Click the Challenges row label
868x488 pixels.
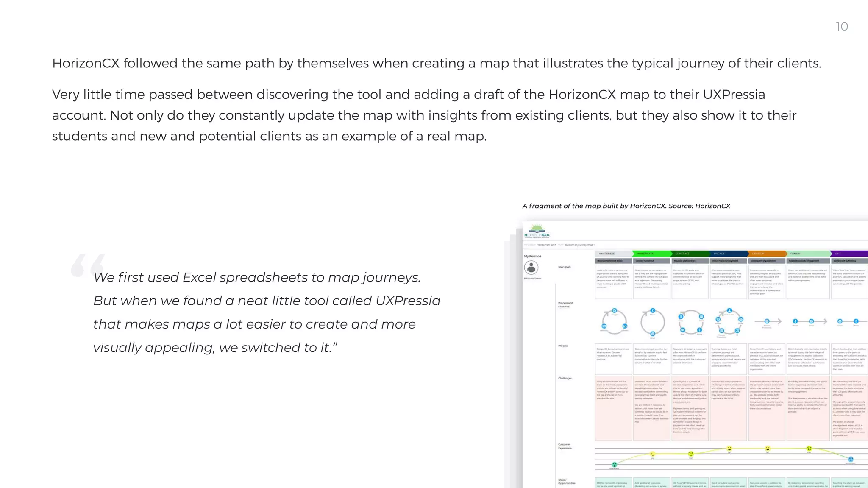tap(565, 378)
